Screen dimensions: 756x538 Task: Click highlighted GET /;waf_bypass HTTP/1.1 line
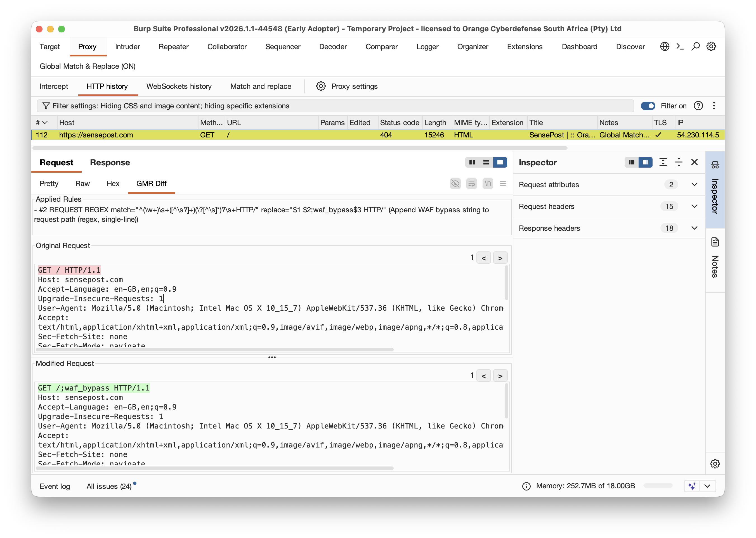pos(93,388)
